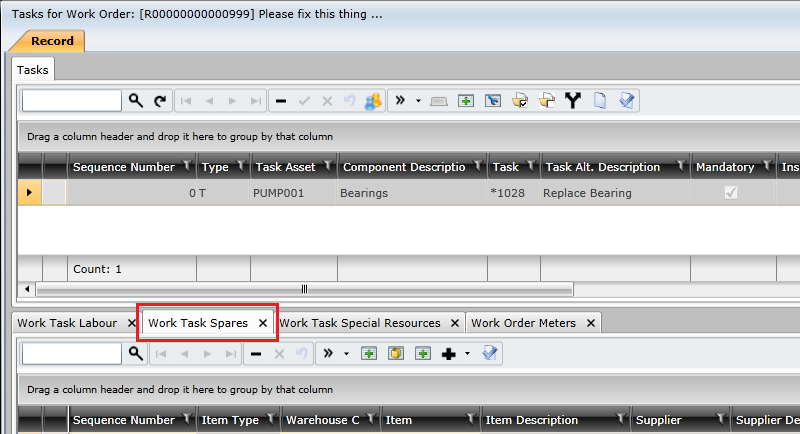800x434 pixels.
Task: Click the branch/fork icon in Tasks toolbar
Action: (x=573, y=101)
